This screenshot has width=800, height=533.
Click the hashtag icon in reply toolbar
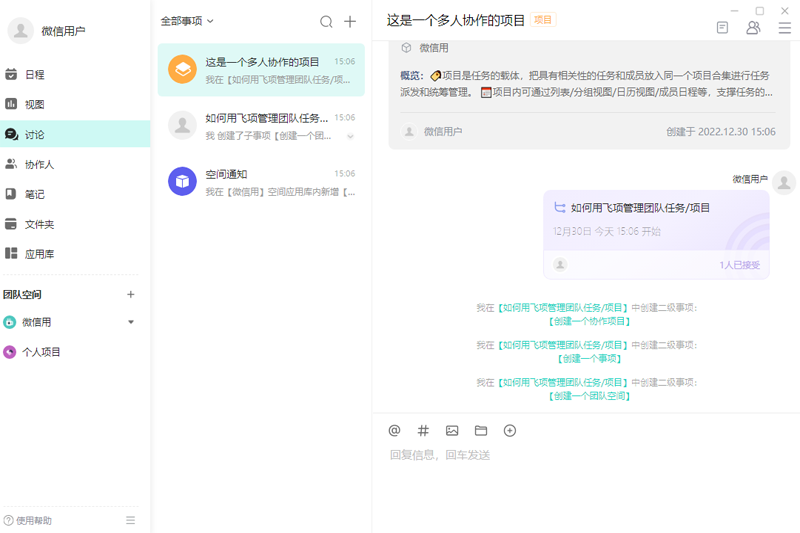(423, 430)
